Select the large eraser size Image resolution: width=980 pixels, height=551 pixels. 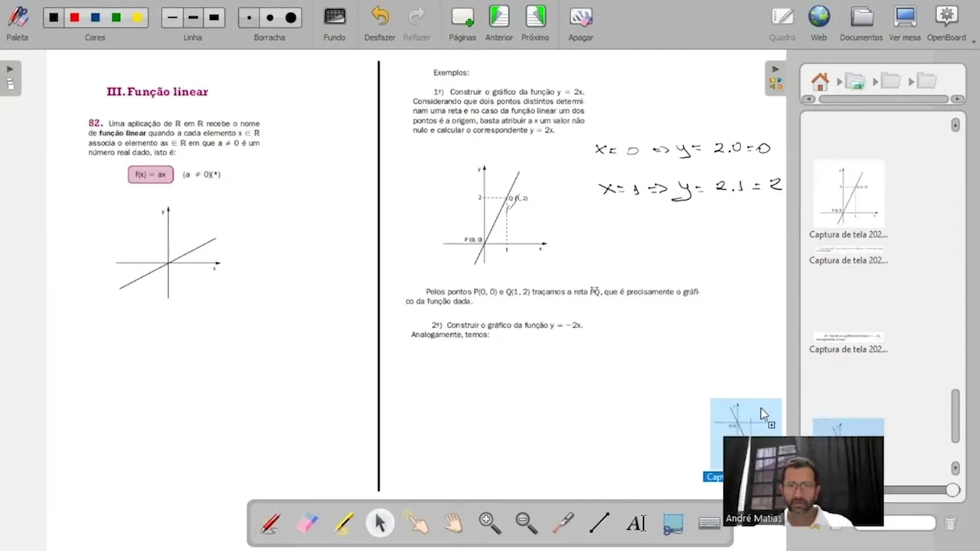(x=291, y=18)
